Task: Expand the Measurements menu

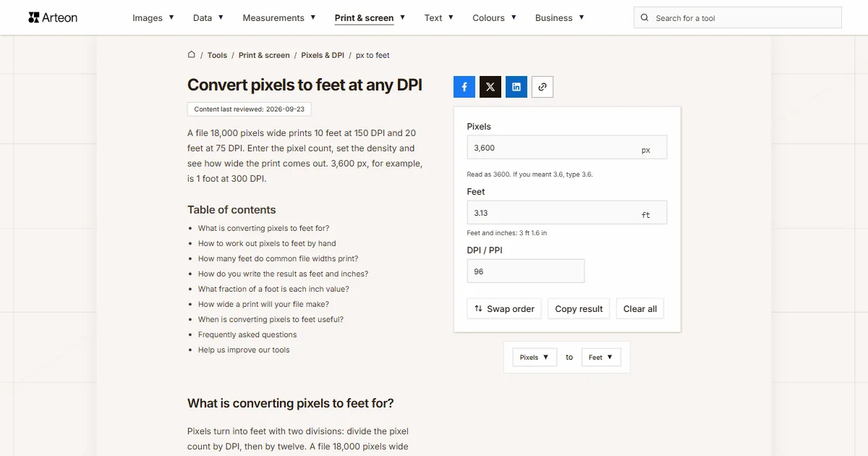Action: (x=279, y=18)
